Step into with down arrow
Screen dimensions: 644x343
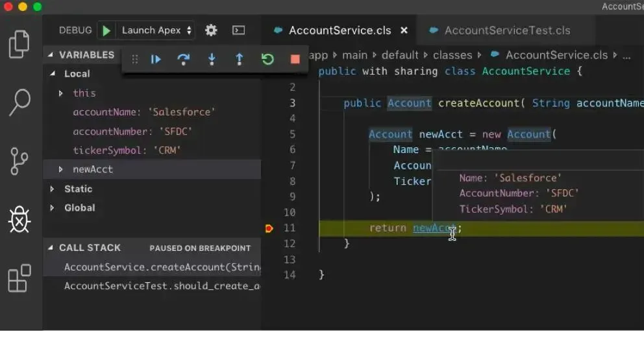pos(212,60)
